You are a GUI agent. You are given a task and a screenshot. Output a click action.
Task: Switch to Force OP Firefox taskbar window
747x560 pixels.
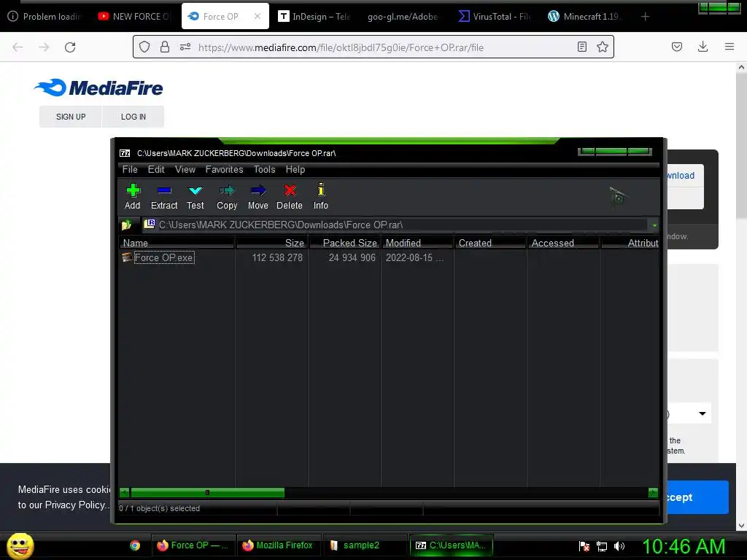coord(193,545)
